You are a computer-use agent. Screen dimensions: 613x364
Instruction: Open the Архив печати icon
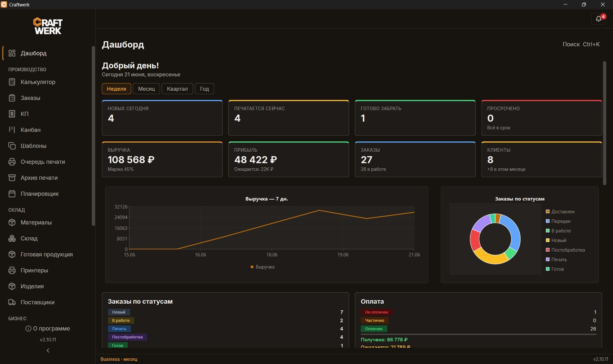click(x=12, y=178)
